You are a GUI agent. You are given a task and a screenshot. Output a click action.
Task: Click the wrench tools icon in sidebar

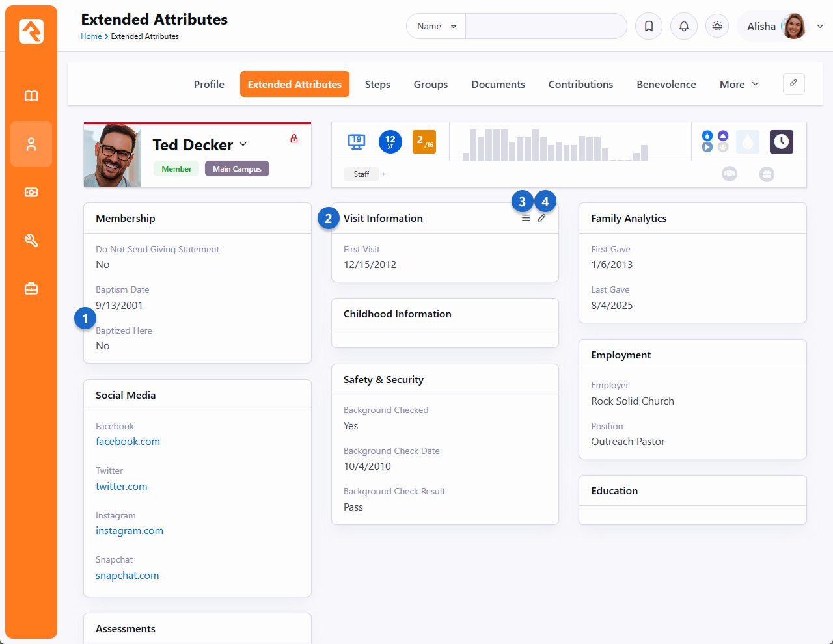point(31,241)
